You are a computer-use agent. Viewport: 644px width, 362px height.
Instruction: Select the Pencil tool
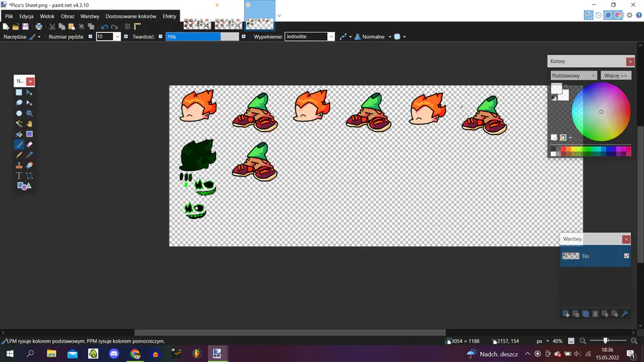tap(19, 155)
